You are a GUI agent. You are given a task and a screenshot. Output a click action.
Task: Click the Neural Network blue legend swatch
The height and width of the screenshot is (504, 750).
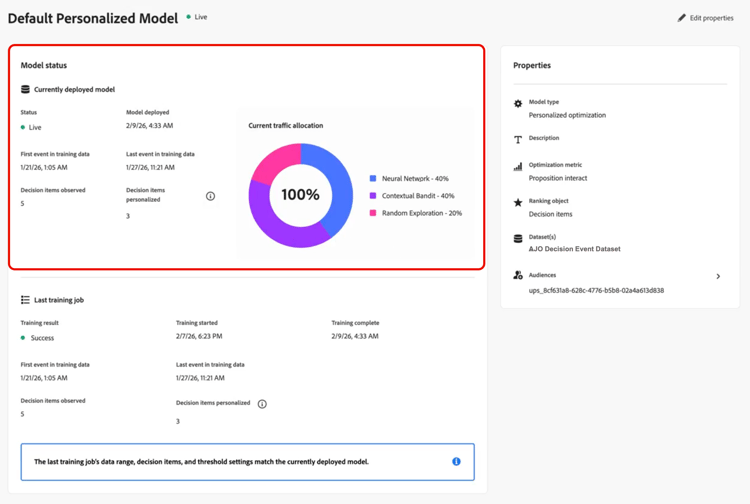[x=373, y=179]
